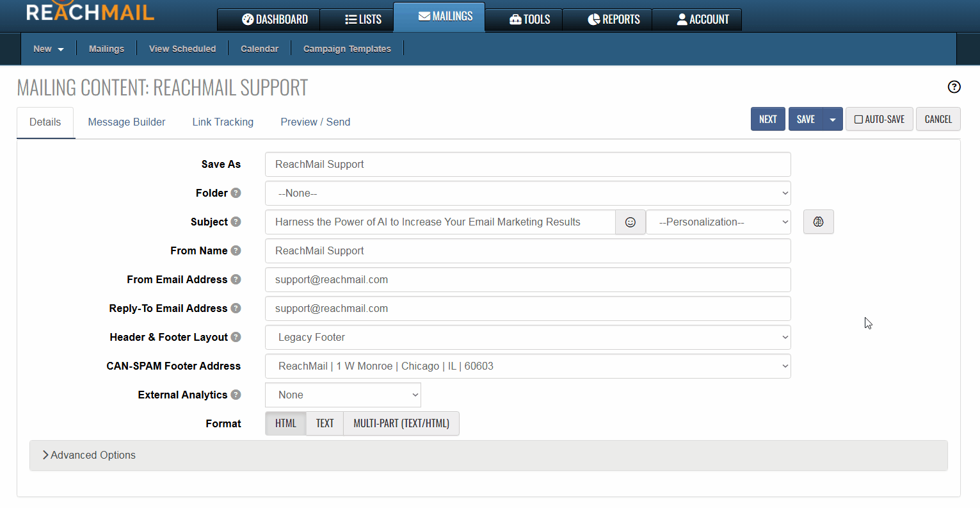Switch to the Preview / Send tab

click(x=316, y=122)
